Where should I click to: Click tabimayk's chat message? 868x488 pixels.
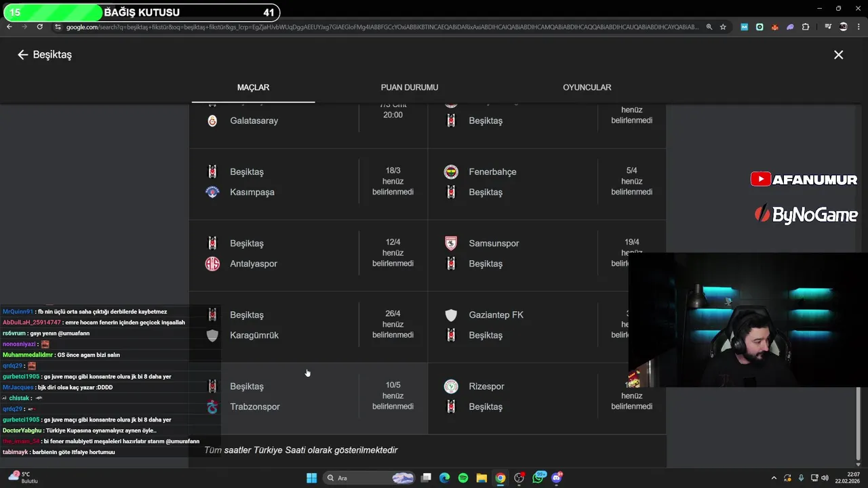pyautogui.click(x=58, y=452)
